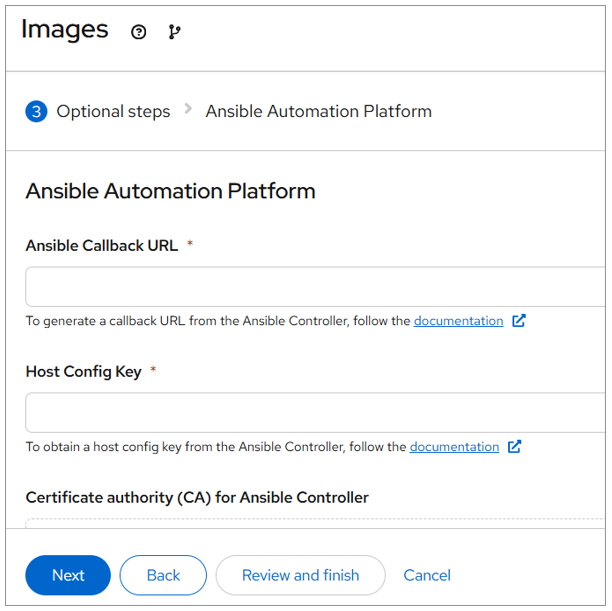
Task: Focus the Ansible Callback URL text field
Action: click(x=315, y=286)
